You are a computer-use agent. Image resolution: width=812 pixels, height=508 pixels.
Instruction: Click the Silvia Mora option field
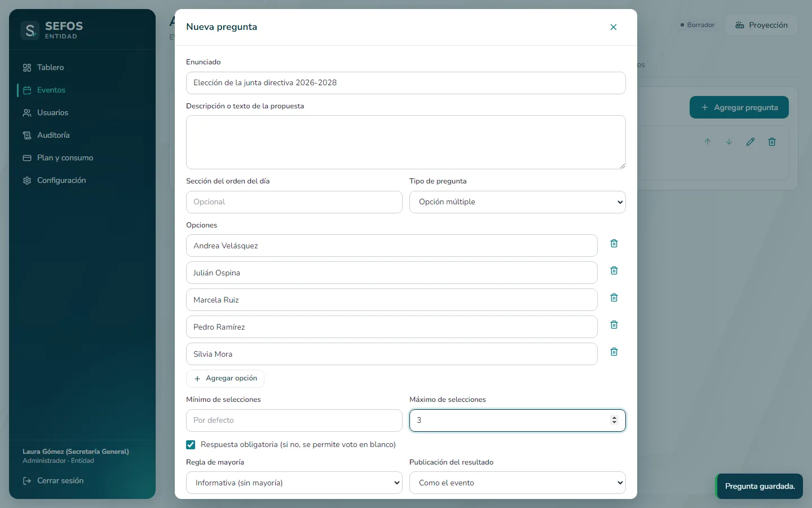(392, 354)
